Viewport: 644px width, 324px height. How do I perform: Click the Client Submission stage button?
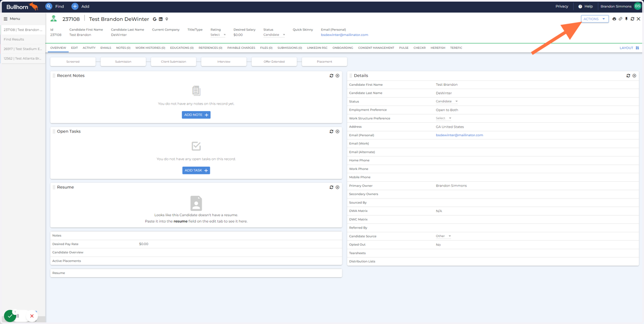(173, 62)
